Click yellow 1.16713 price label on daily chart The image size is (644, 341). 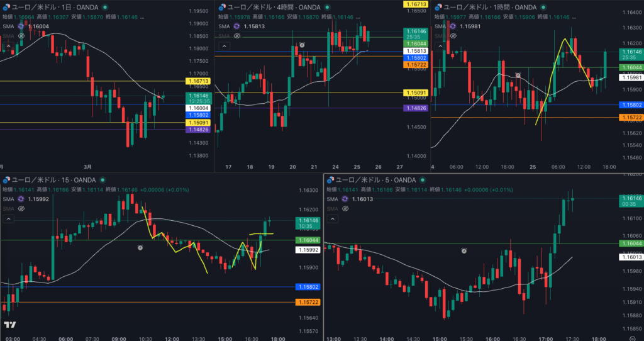click(198, 81)
